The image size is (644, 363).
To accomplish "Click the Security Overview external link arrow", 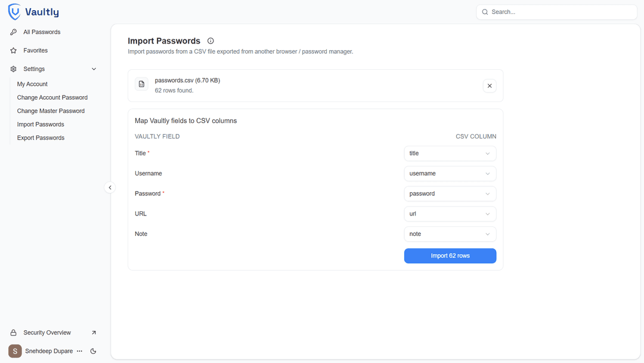I will pos(94,333).
